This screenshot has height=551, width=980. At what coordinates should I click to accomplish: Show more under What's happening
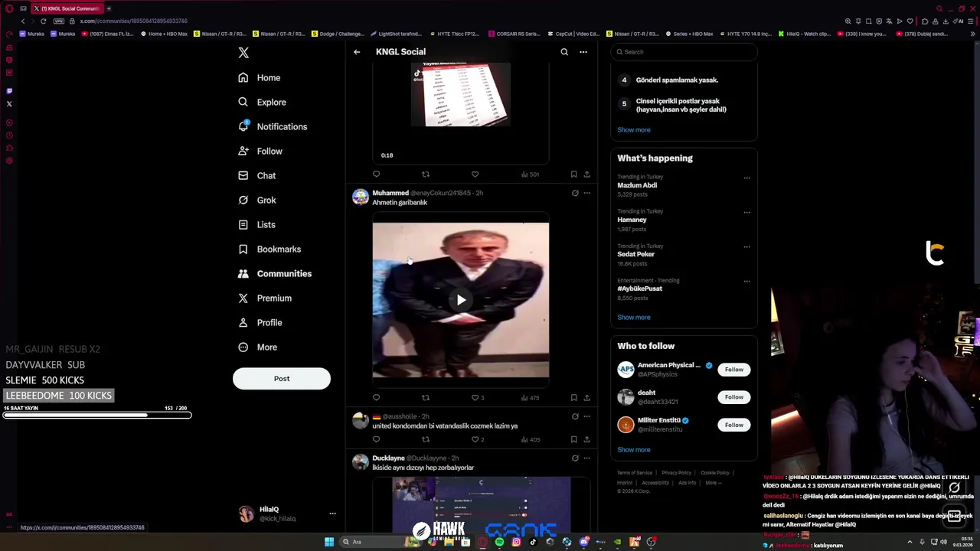coord(634,317)
